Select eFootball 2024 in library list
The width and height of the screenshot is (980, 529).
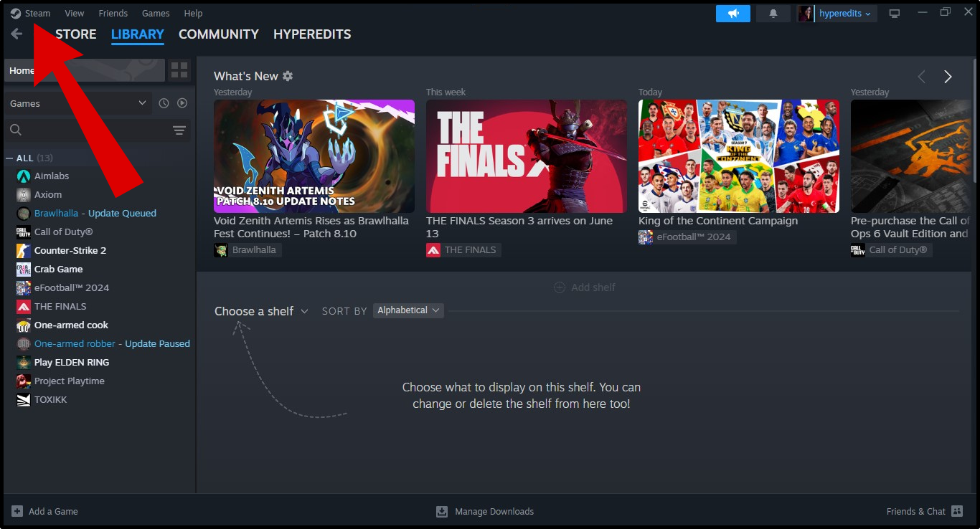click(x=72, y=287)
